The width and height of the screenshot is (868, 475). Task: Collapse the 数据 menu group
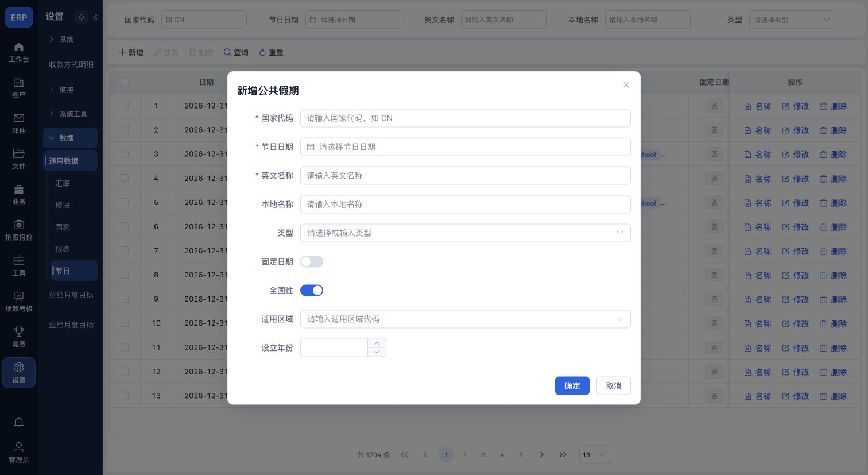(70, 138)
